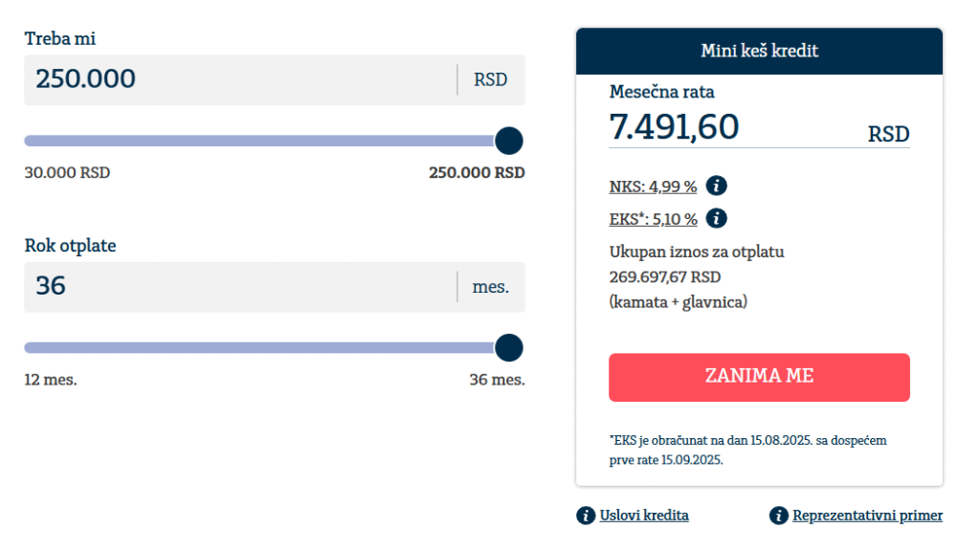Click the monthly installment value 7.491,60

674,127
